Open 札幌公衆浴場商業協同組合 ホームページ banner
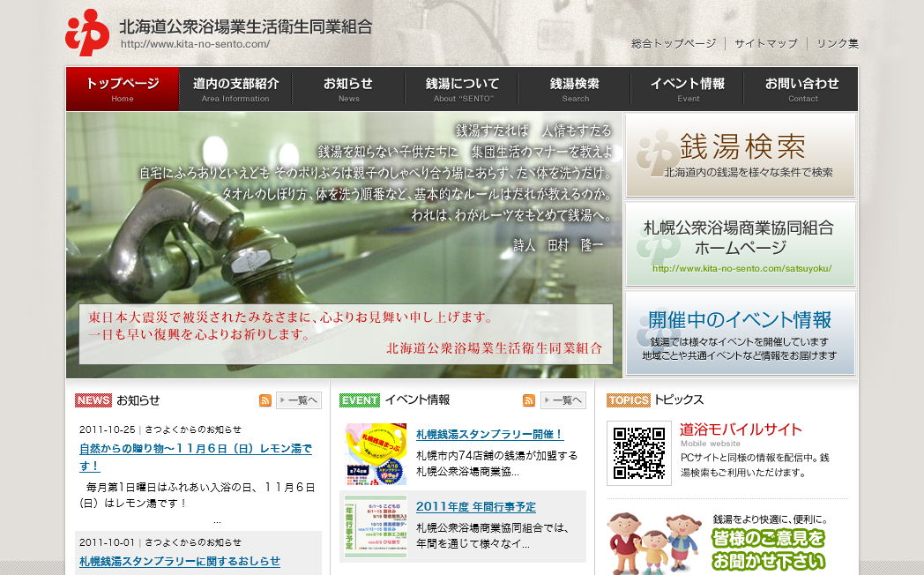This screenshot has width=924, height=575. 740,245
